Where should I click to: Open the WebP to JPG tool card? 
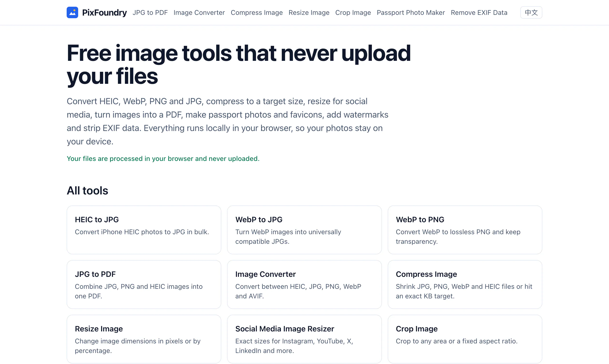(304, 230)
